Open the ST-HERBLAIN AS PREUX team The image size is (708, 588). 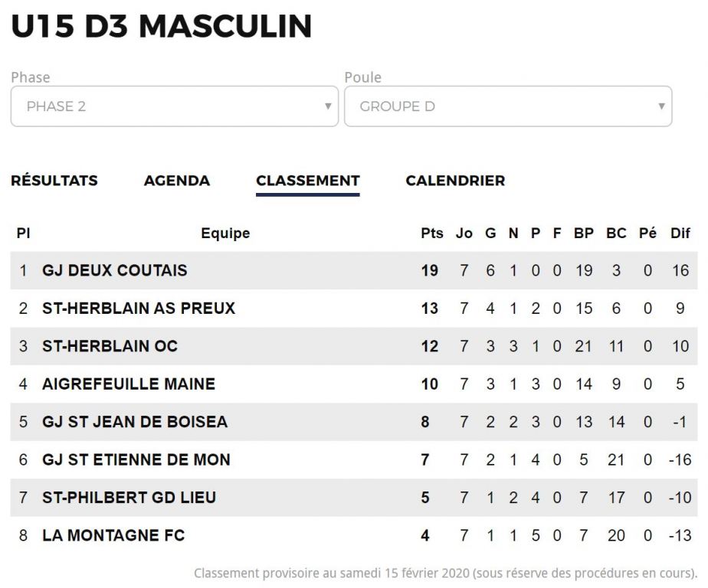[139, 309]
